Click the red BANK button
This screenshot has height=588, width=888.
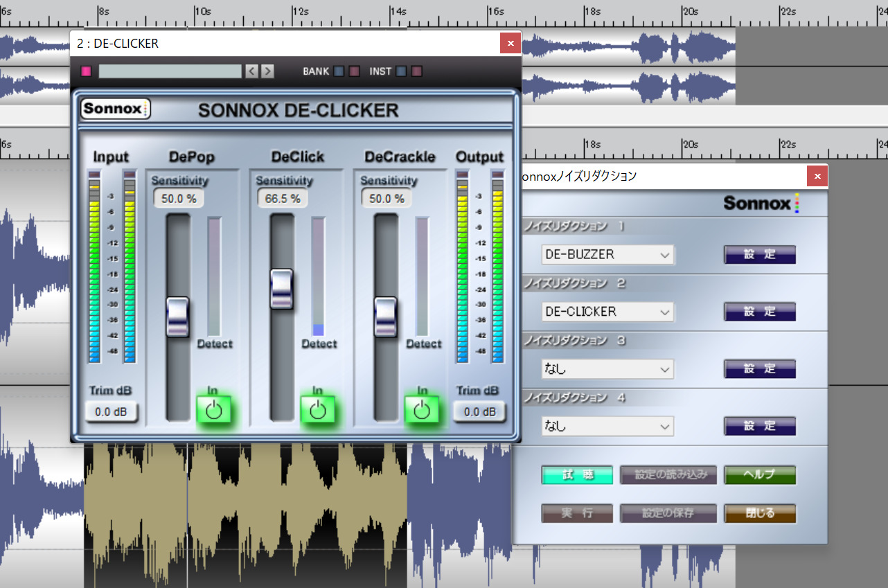pos(354,71)
